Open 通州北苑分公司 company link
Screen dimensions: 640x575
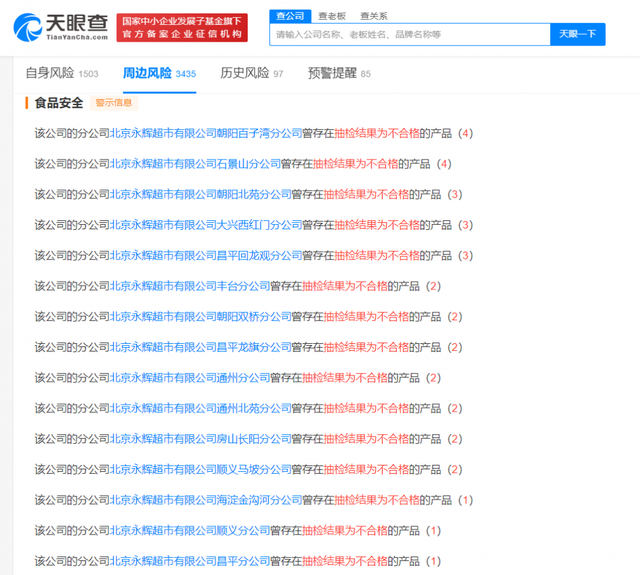(x=201, y=408)
